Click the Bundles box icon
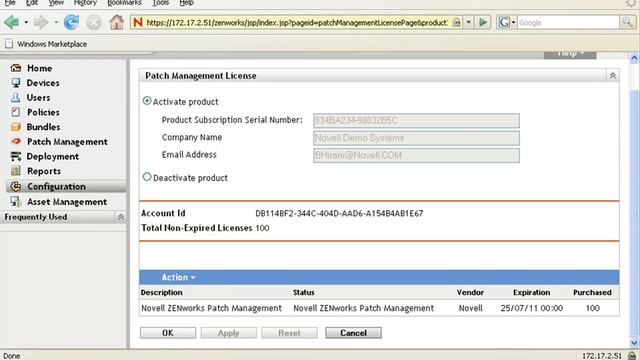Viewport: 640px width, 360px height. (x=16, y=127)
